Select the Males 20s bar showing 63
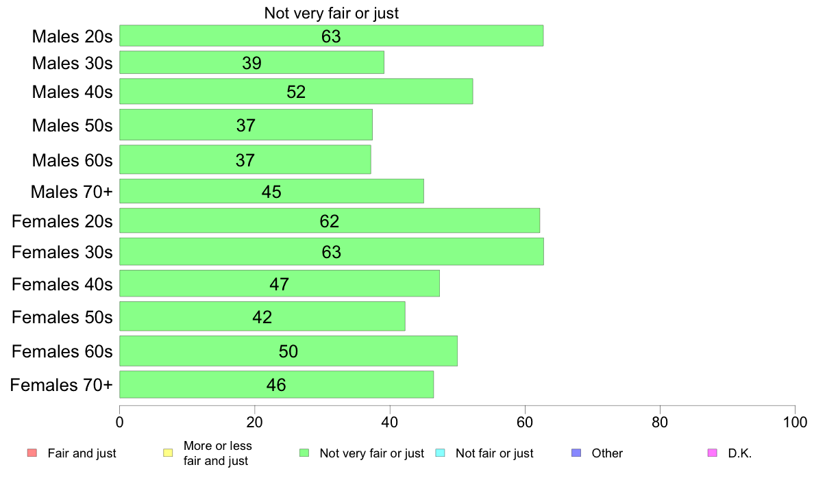 pos(331,36)
